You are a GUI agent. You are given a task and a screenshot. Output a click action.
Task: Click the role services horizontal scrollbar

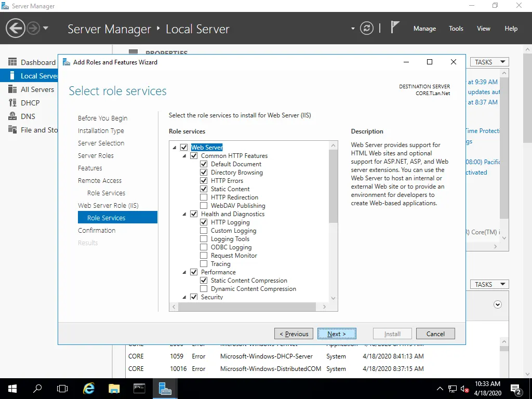247,307
